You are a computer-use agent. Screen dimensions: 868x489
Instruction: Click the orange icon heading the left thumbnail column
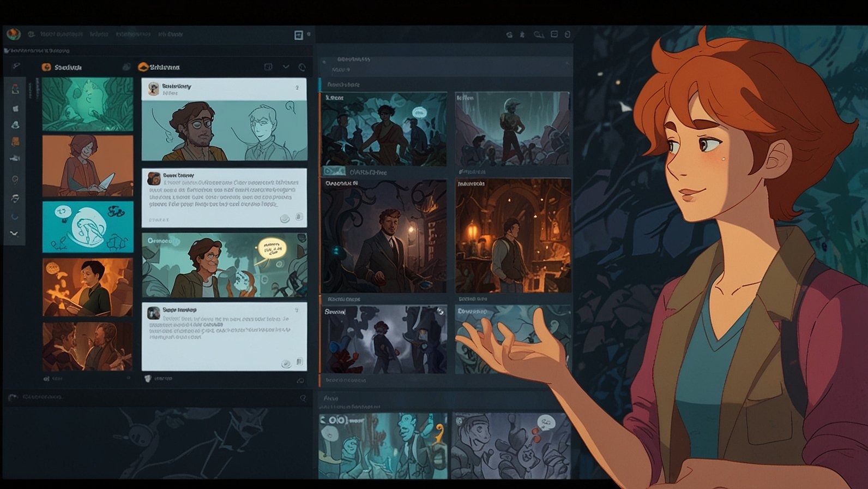tap(46, 67)
